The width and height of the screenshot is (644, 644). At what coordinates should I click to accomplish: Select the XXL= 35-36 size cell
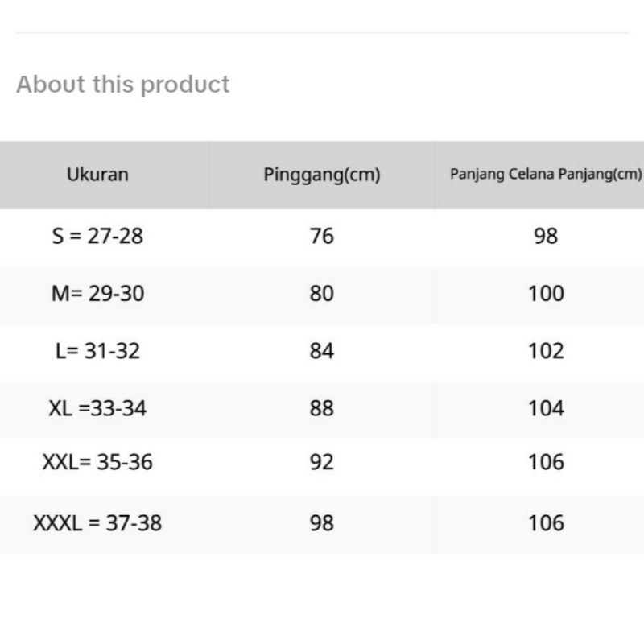point(97,462)
